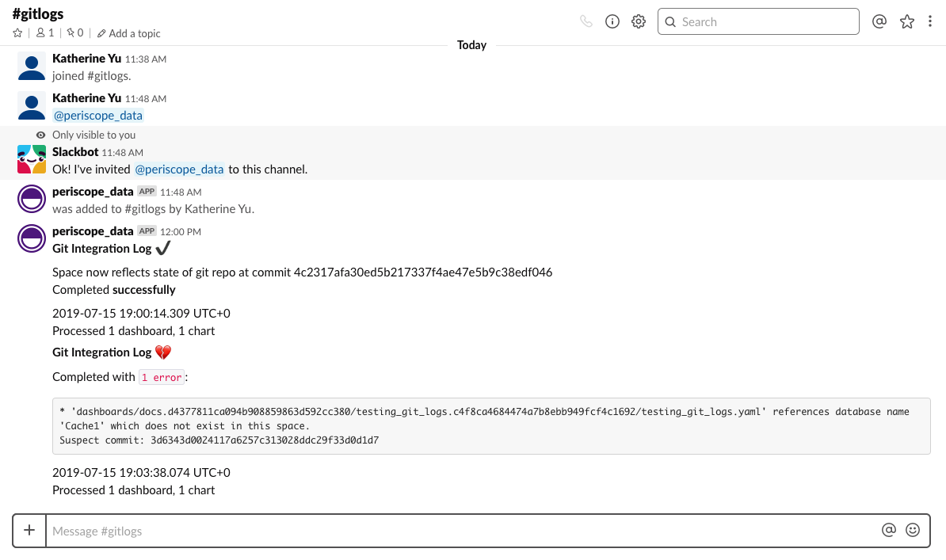The image size is (946, 560).
Task: Click timestamp text 2019-07-15 19:03:38.074 UTC+0
Action: 141,473
